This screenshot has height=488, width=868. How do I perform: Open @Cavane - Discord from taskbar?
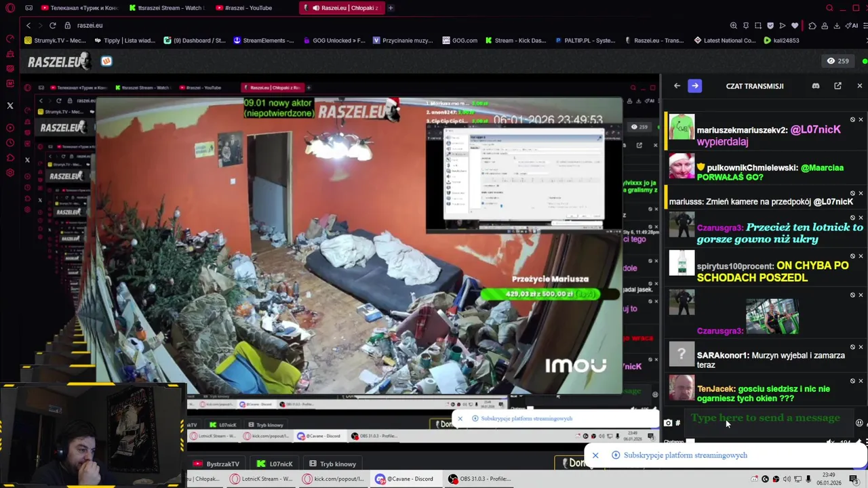tap(405, 479)
